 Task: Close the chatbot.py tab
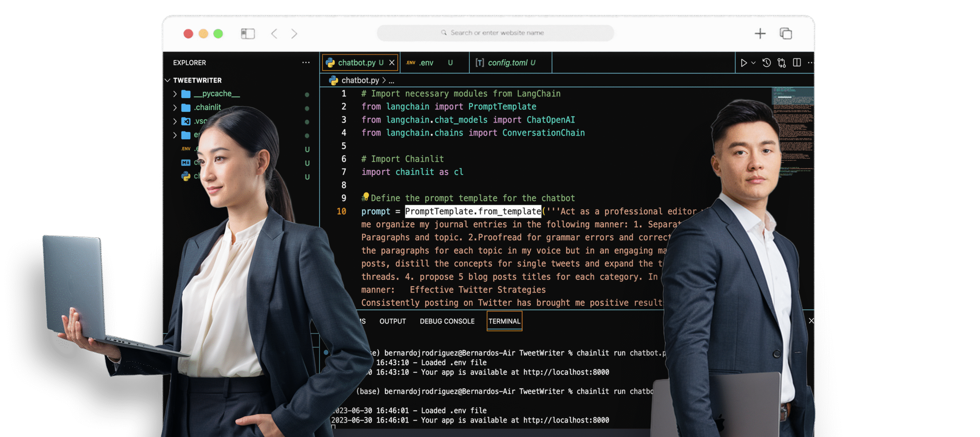pyautogui.click(x=392, y=63)
